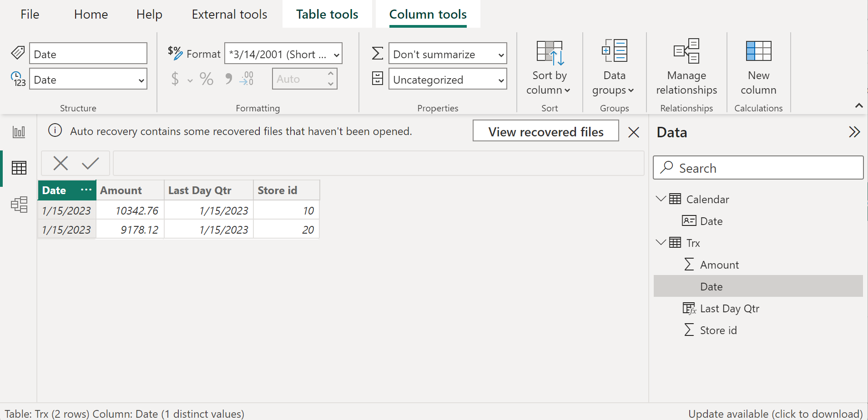Toggle the thousands separator comma icon
868x420 pixels.
coord(228,79)
